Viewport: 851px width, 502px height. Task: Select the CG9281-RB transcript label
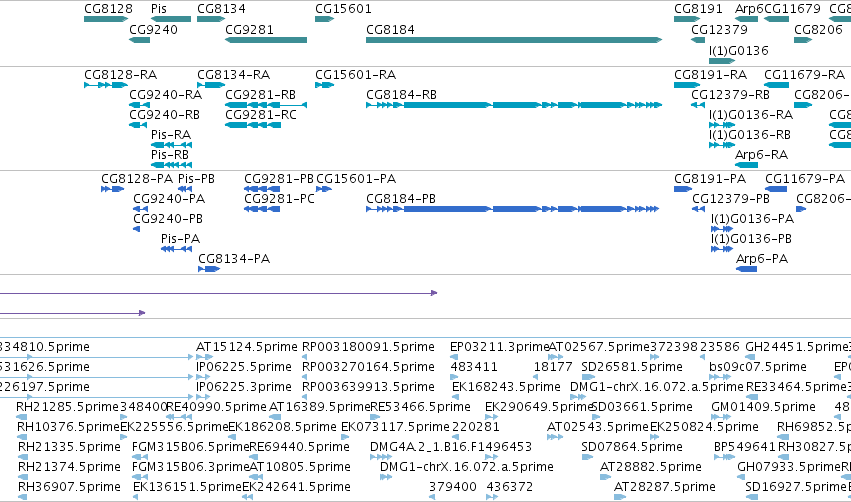point(261,94)
